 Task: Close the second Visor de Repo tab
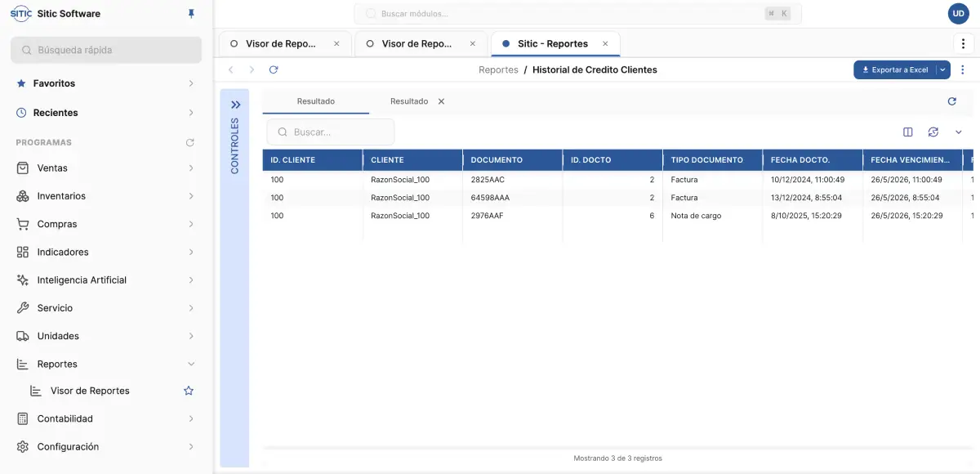click(472, 44)
